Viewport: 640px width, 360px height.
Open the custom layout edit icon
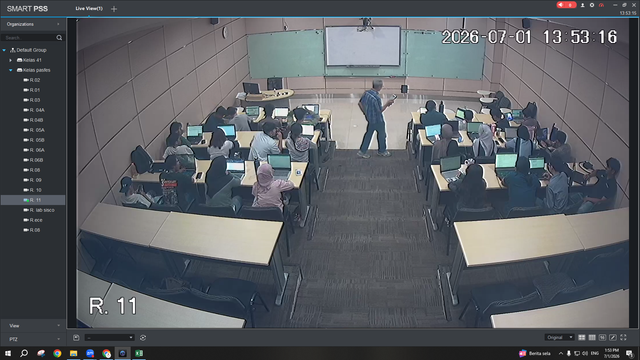[613, 338]
